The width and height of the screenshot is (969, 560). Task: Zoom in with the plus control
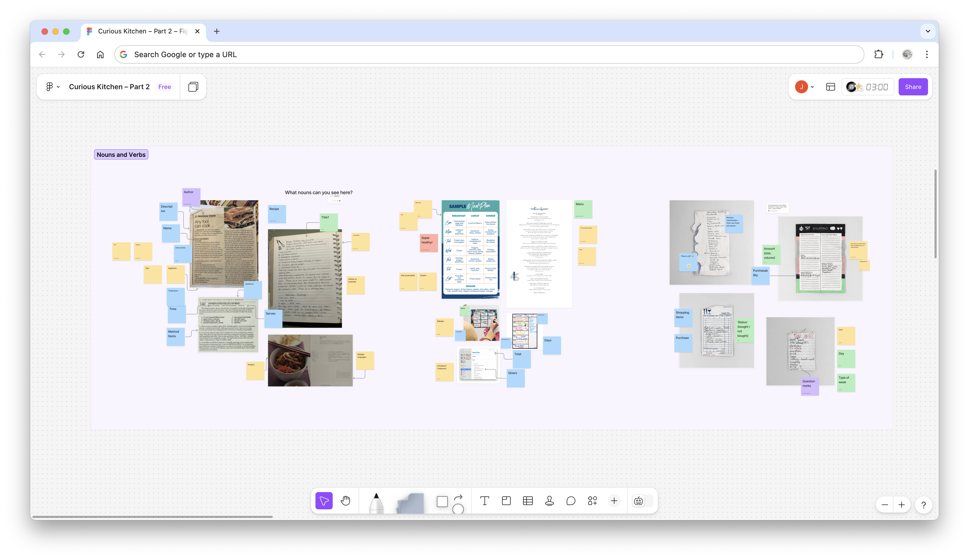click(902, 505)
